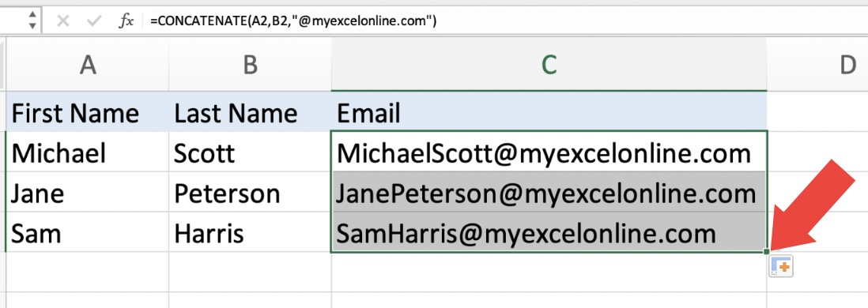The image size is (868, 308).
Task: Select the cell containing Harris
Action: click(251, 232)
